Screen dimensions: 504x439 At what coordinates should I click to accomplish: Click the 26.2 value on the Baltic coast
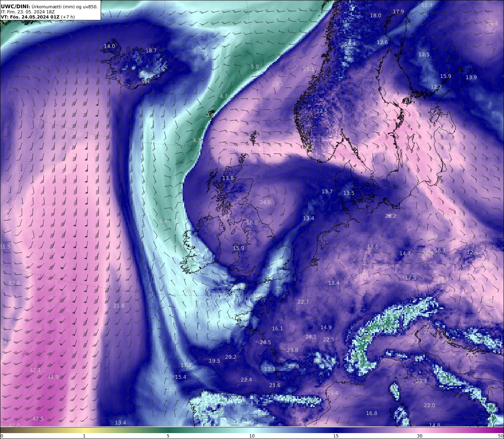[391, 216]
